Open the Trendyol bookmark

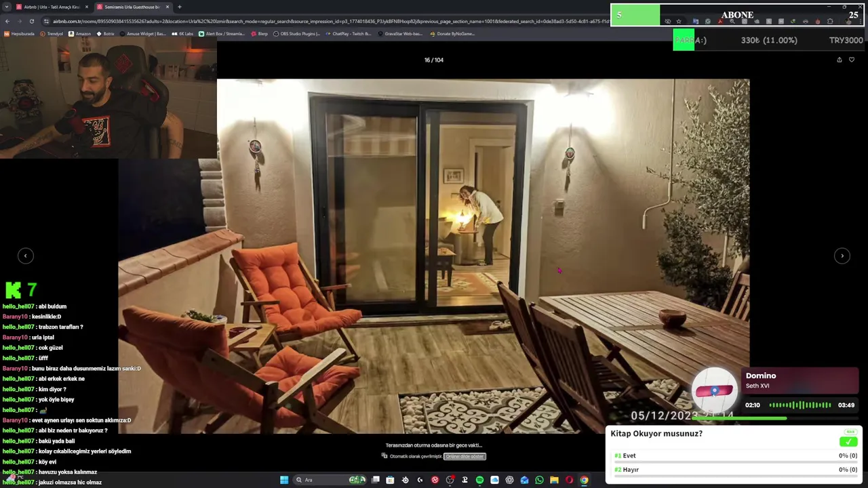52,33
